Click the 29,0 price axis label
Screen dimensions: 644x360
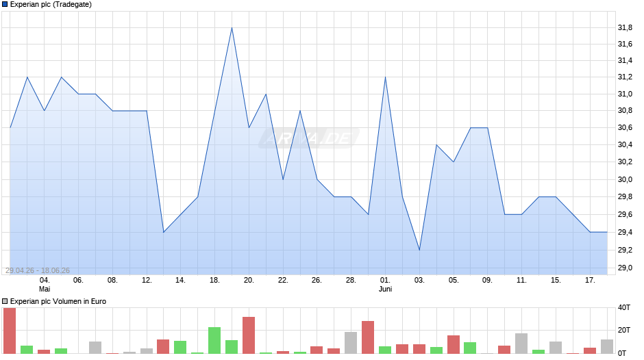point(625,268)
